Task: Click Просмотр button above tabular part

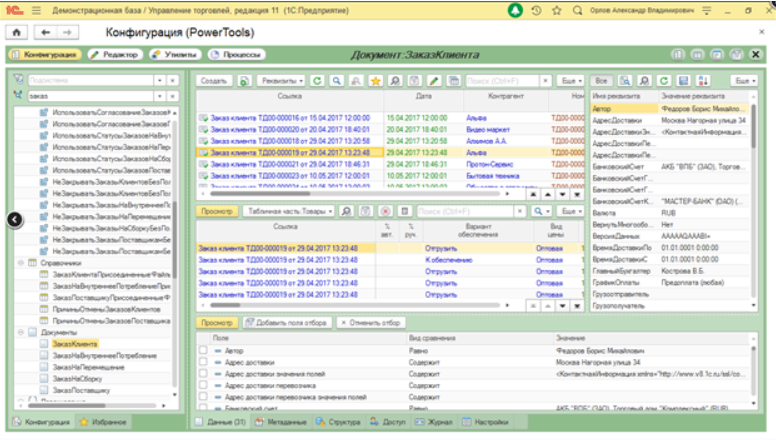Action: pyautogui.click(x=217, y=211)
